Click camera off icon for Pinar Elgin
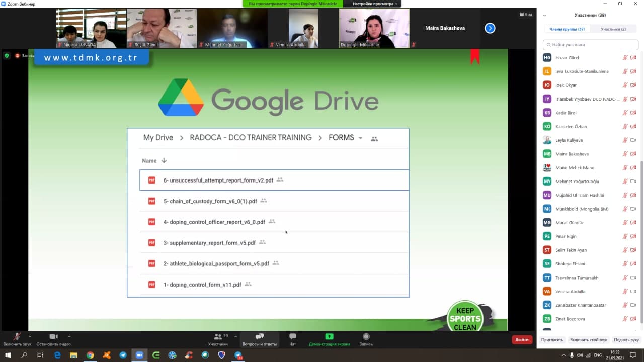Viewport: 644px width, 362px height. tap(633, 236)
